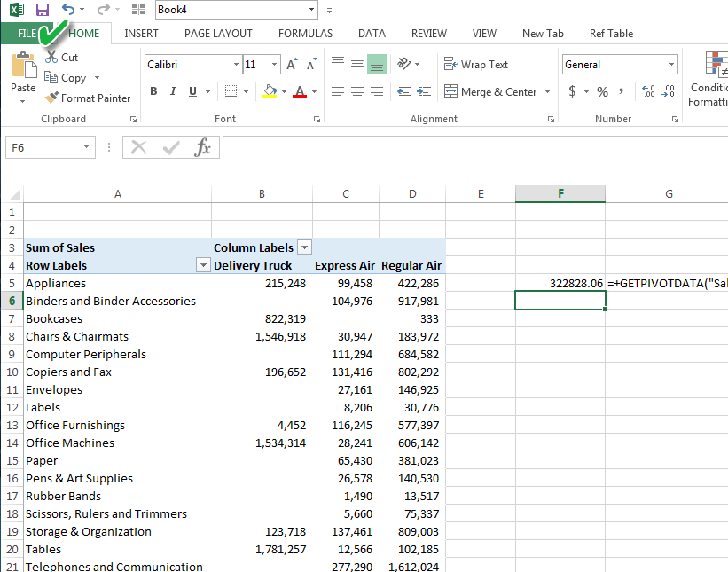Decrease cell indent
728x572 pixels.
[404, 91]
